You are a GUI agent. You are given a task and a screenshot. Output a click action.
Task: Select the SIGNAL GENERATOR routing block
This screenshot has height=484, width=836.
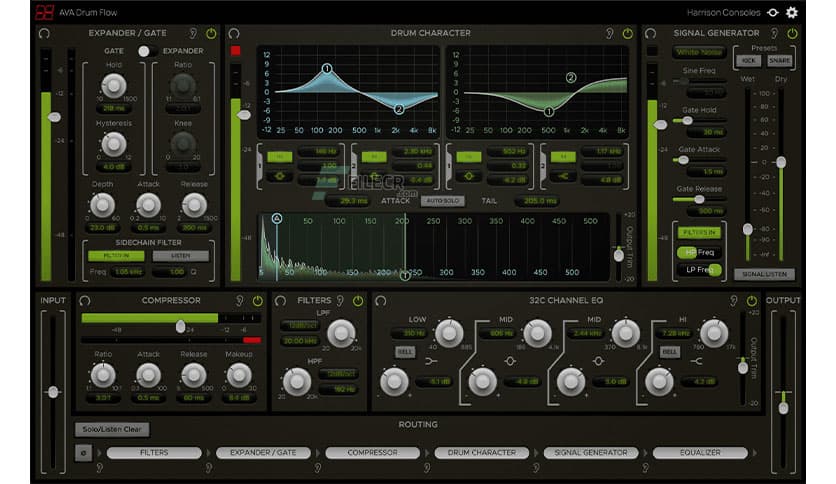click(591, 453)
